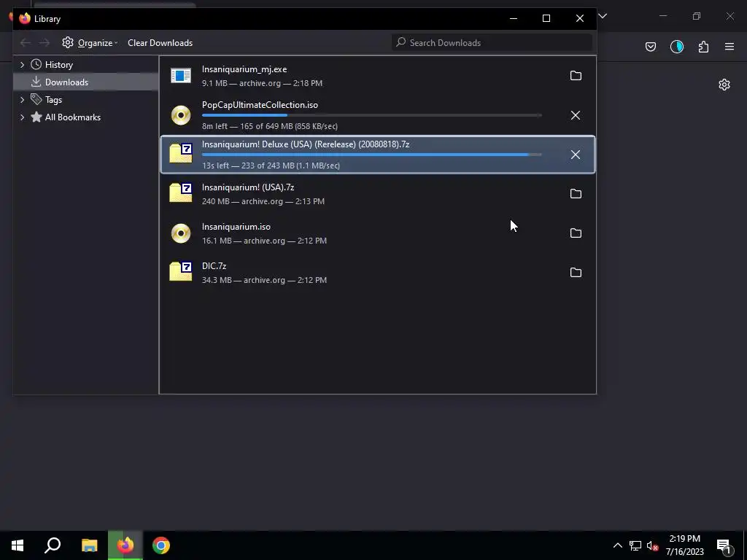
Task: Click settings gear on Firefox page
Action: (724, 85)
